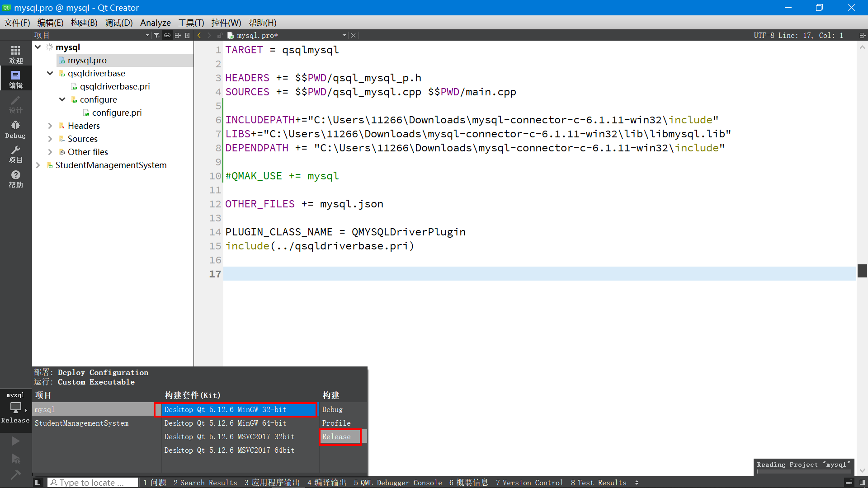Image resolution: width=868 pixels, height=488 pixels.
Task: Click the filter tree funnel icon
Action: tap(156, 35)
